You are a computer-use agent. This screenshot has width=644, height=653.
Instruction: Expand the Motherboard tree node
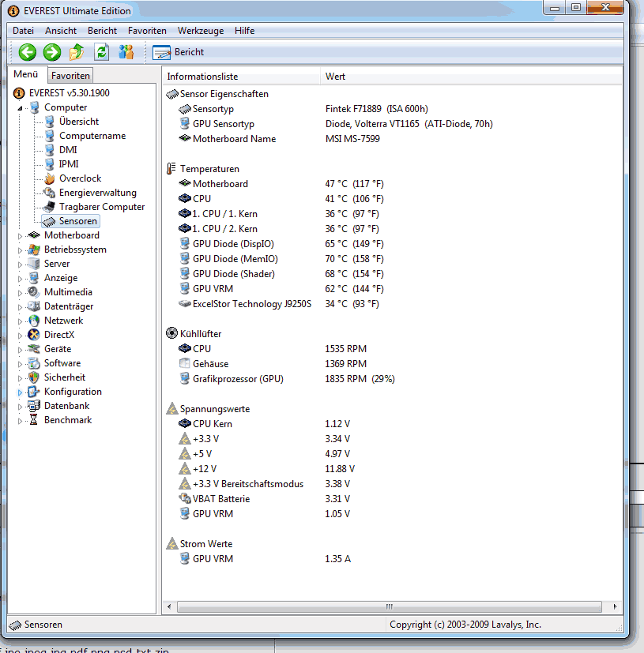pyautogui.click(x=20, y=236)
